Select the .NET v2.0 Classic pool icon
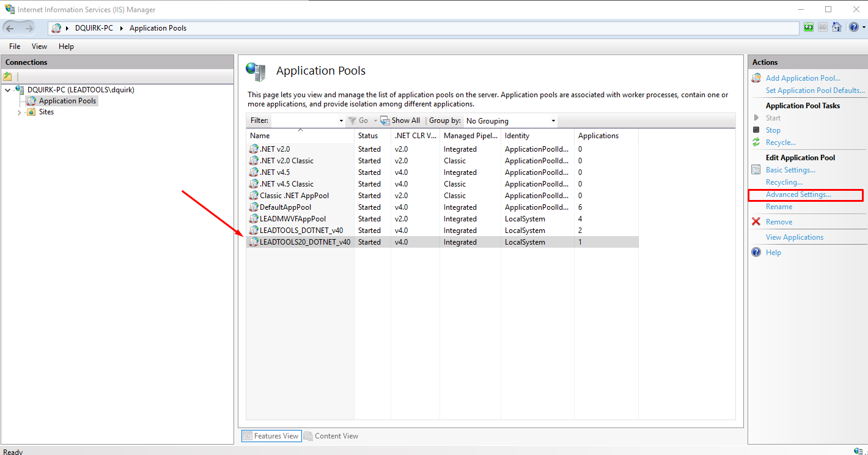The image size is (868, 455). pos(254,161)
